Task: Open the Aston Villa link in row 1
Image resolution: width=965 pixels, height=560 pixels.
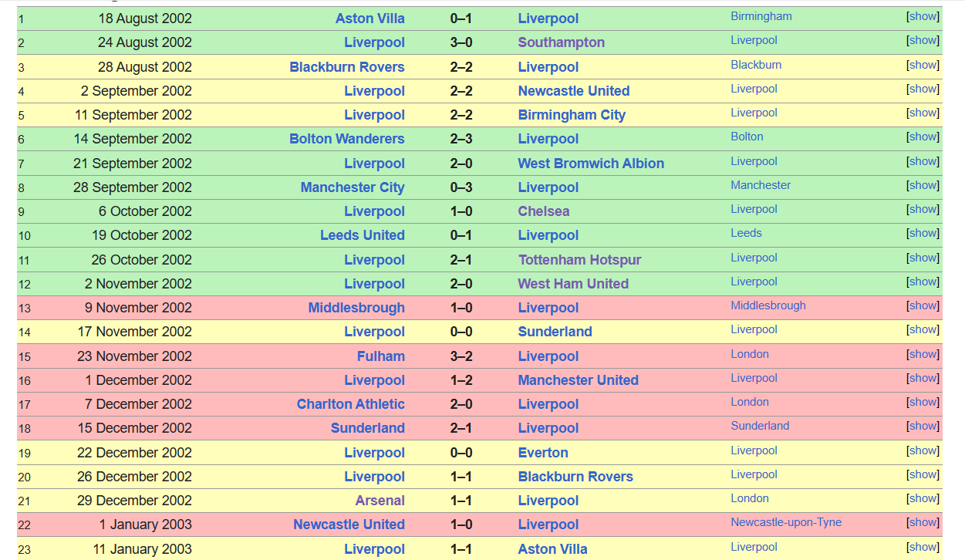Action: click(x=370, y=19)
